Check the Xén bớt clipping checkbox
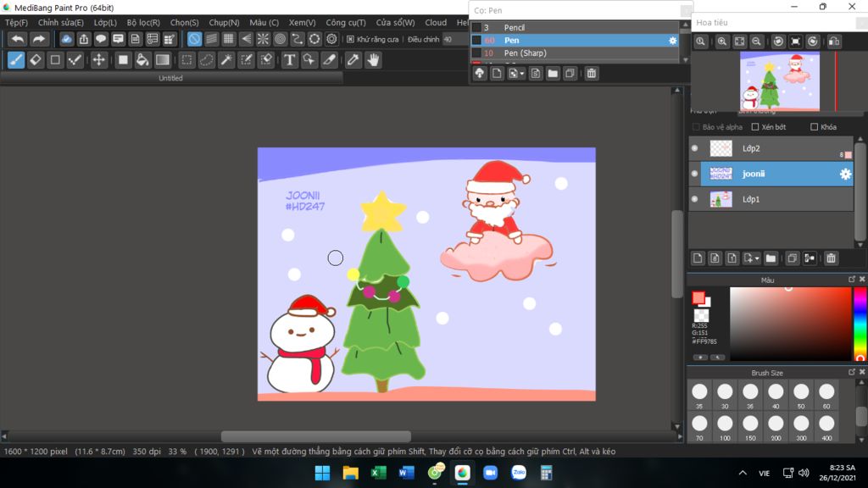This screenshot has width=868, height=488. point(755,127)
